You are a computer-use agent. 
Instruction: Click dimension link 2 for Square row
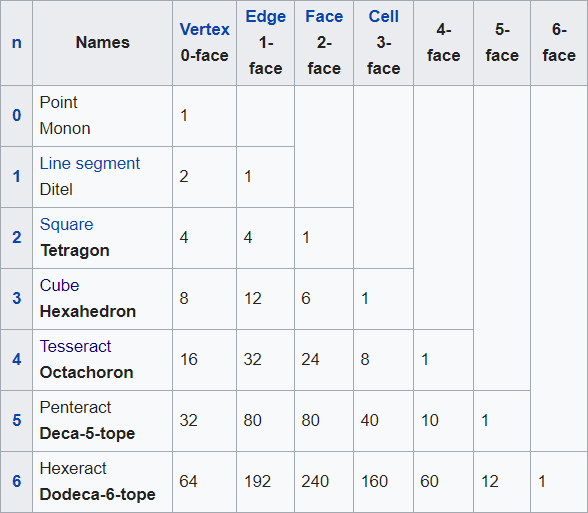point(16,237)
